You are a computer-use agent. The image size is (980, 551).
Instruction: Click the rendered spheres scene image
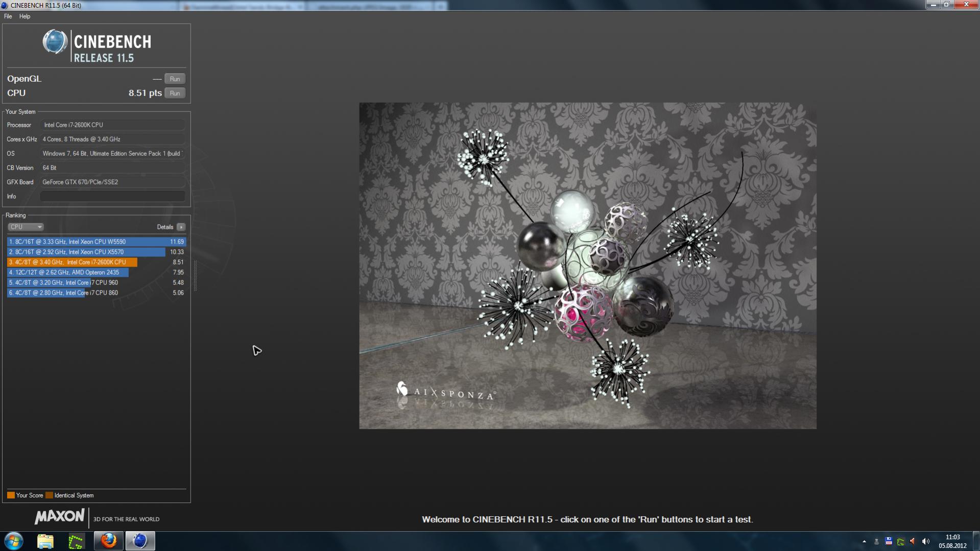[588, 266]
